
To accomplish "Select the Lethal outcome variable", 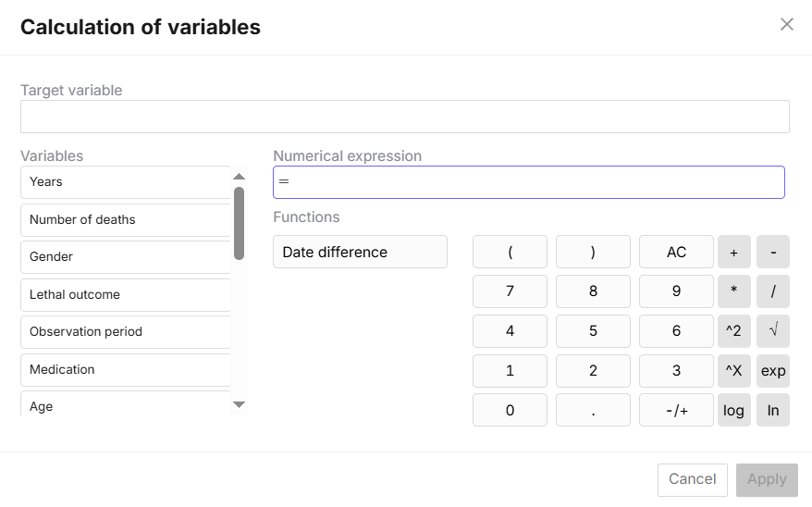I will click(125, 295).
